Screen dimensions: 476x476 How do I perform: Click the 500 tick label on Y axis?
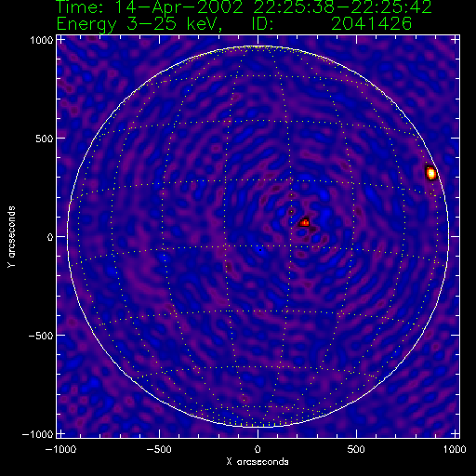pos(45,139)
